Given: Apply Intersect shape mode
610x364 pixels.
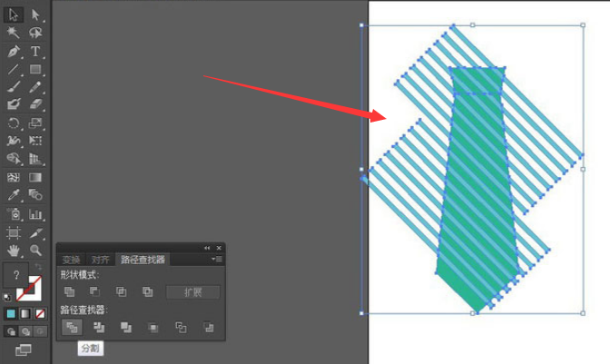Looking at the screenshot, I should 121,291.
